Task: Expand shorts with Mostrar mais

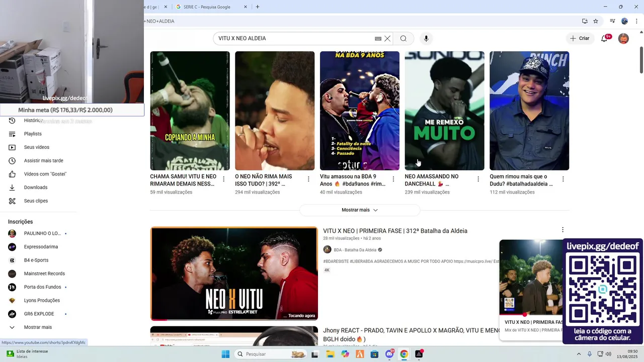Action: [x=360, y=210]
